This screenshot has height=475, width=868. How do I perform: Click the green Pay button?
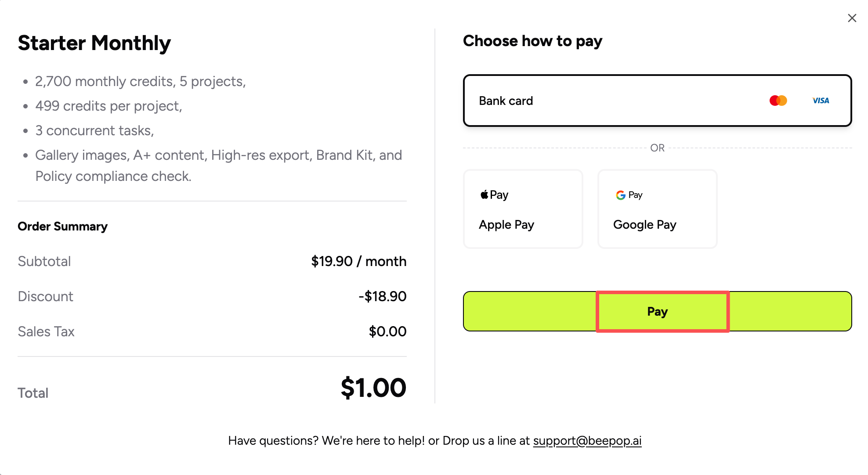click(657, 311)
